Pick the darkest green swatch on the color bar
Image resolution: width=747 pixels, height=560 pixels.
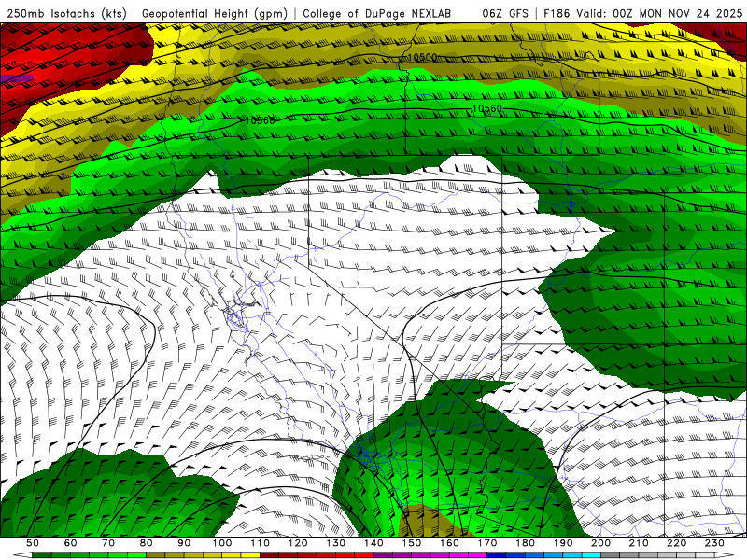[x=42, y=555]
